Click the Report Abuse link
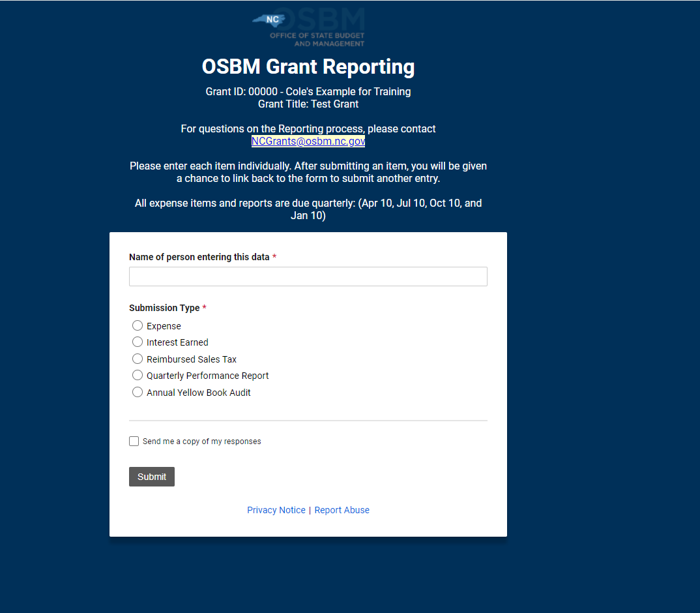 pos(342,510)
